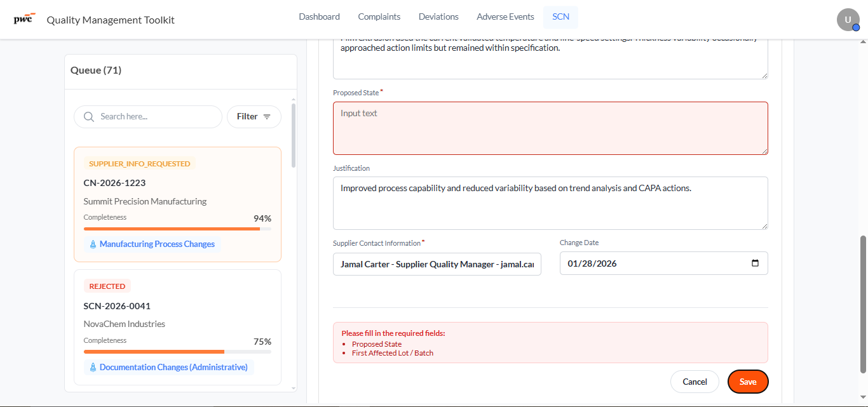Click the current state text area
This screenshot has width=868, height=407.
pyautogui.click(x=550, y=59)
